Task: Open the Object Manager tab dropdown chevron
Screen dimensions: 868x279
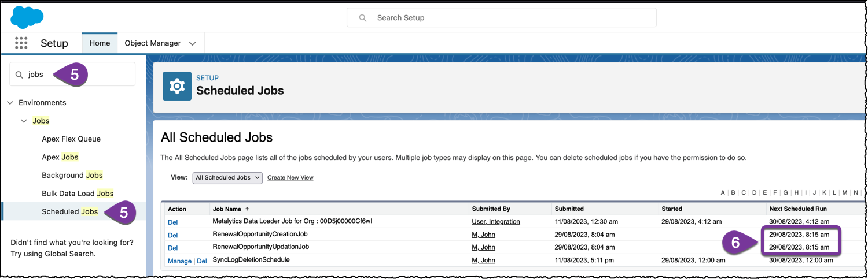Action: click(193, 43)
